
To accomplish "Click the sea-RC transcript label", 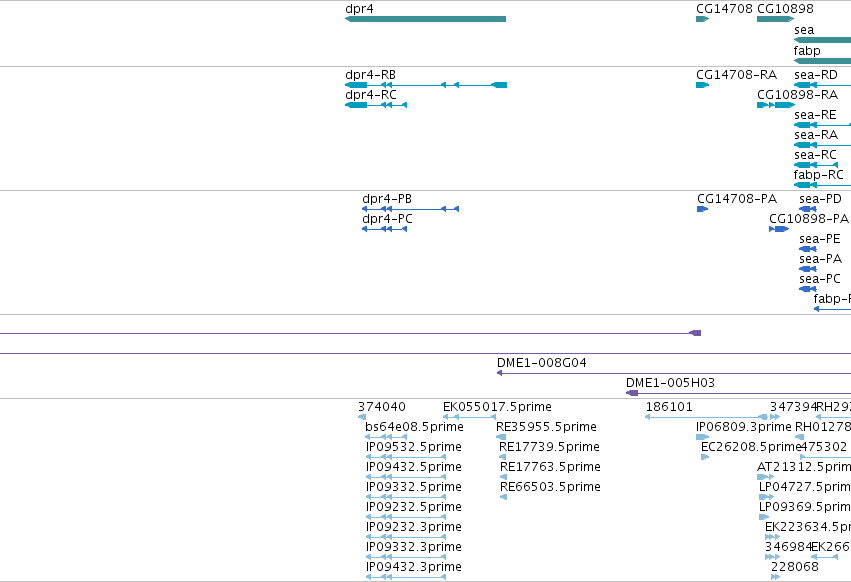I will point(815,155).
